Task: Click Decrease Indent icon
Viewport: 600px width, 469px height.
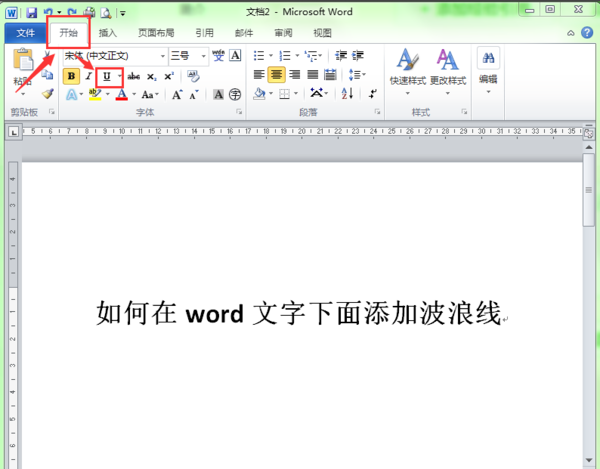Action: (341, 56)
